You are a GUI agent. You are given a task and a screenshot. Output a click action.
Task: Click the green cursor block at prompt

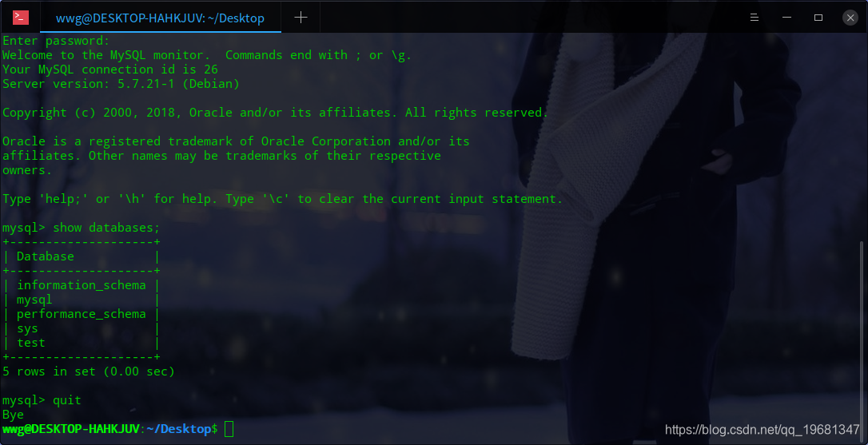click(x=229, y=429)
